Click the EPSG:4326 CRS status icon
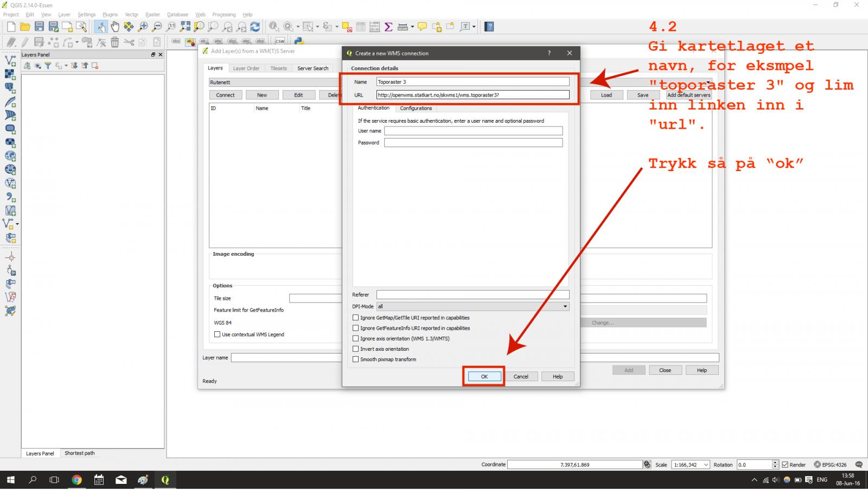The height and width of the screenshot is (492, 868). pyautogui.click(x=829, y=465)
